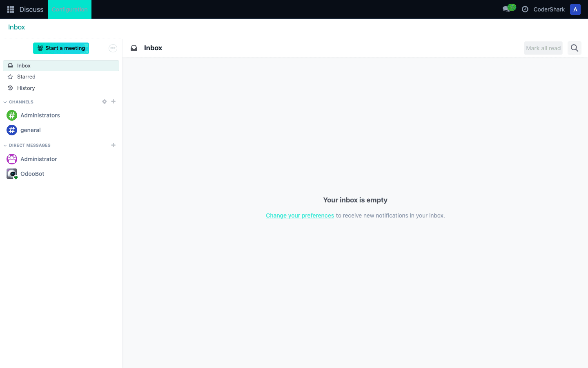Image resolution: width=588 pixels, height=368 pixels.
Task: Click the Inbox tray icon in thread header
Action: pyautogui.click(x=134, y=48)
